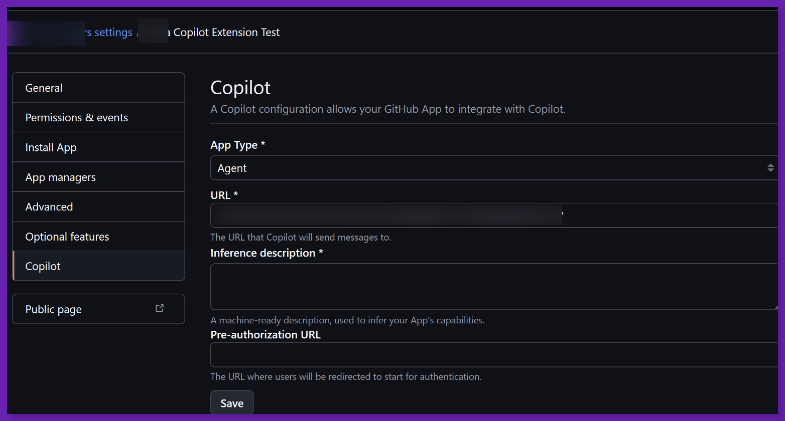Open Optional features in sidebar
785x421 pixels.
tap(98, 237)
